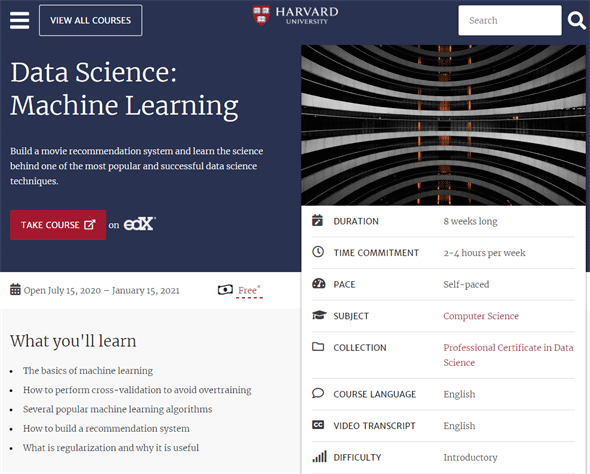
Task: Click the edX logo
Action: (139, 224)
